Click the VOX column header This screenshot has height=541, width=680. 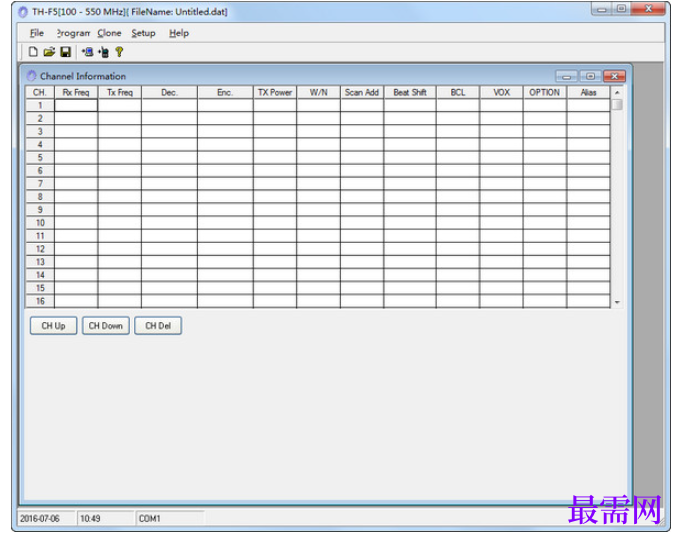pyautogui.click(x=501, y=92)
